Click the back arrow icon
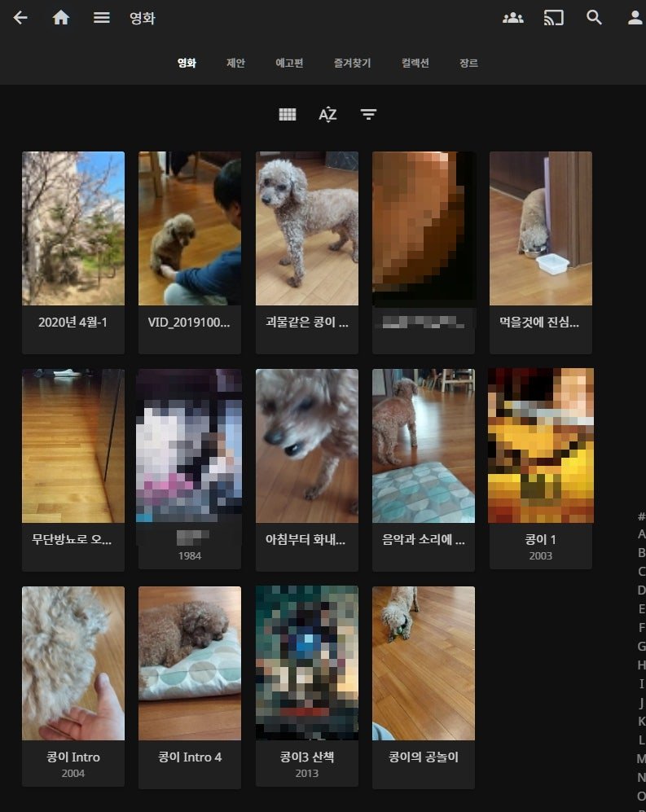This screenshot has height=812, width=646. coord(20,18)
